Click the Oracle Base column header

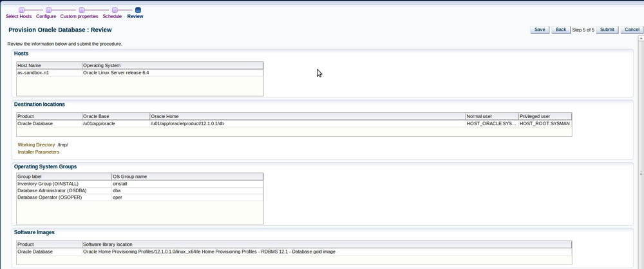pos(116,116)
